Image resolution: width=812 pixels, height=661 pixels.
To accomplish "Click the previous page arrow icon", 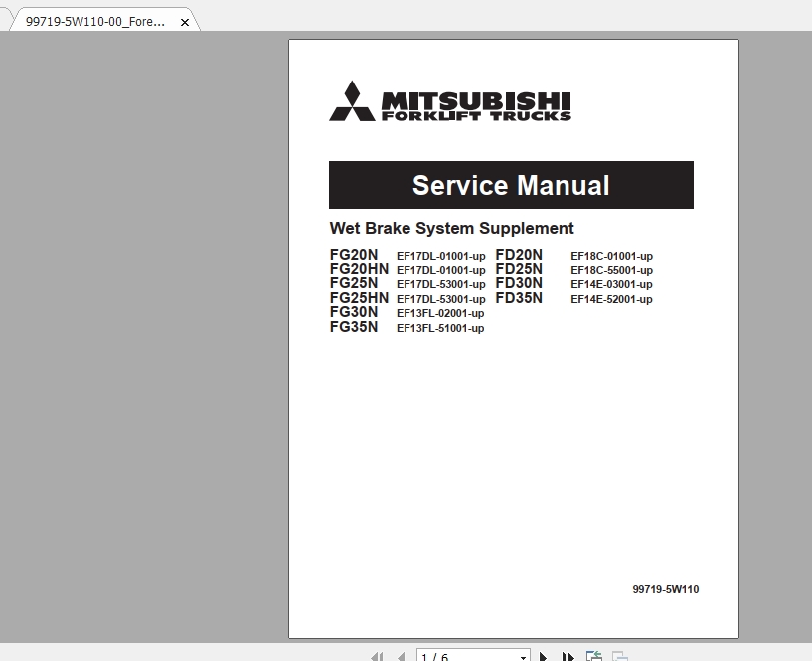I will [402, 656].
